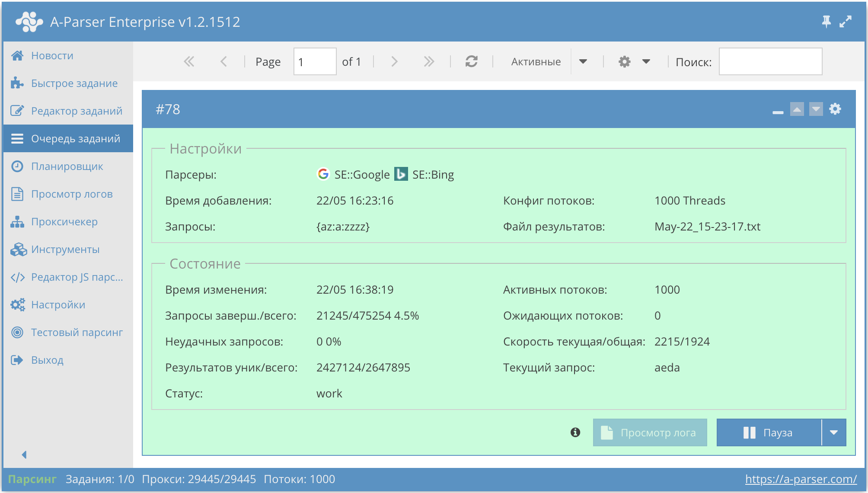The width and height of the screenshot is (868, 493).
Task: Click the SE::Bing parser icon
Action: click(x=401, y=174)
